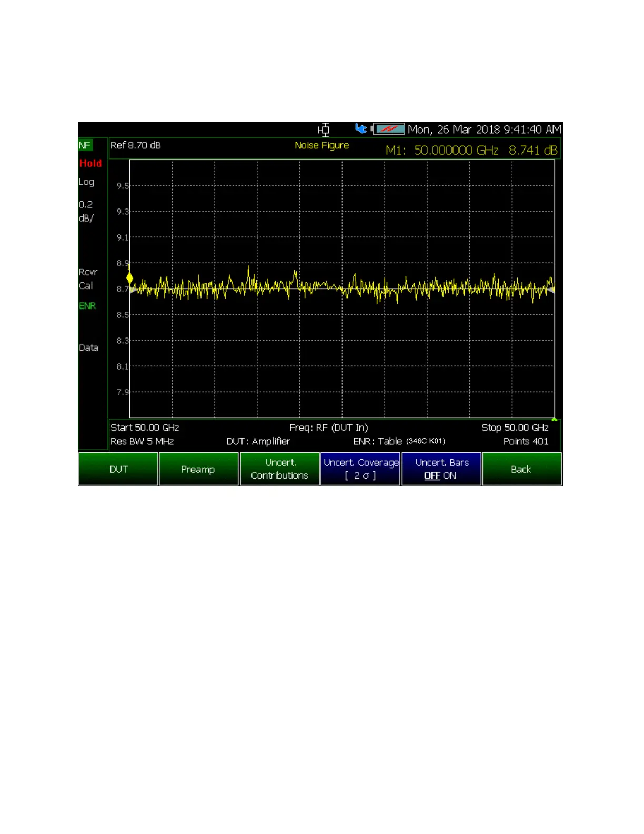Click the Rcvr Cal status label

click(x=87, y=279)
